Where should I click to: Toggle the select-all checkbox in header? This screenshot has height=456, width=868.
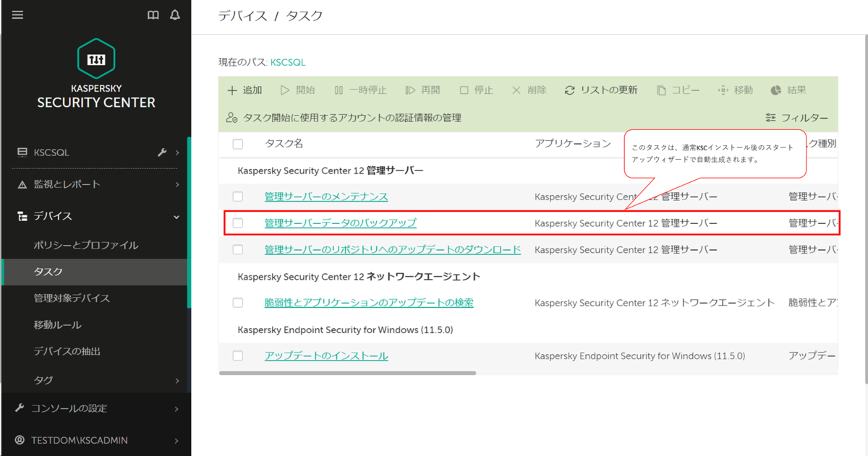click(x=238, y=144)
